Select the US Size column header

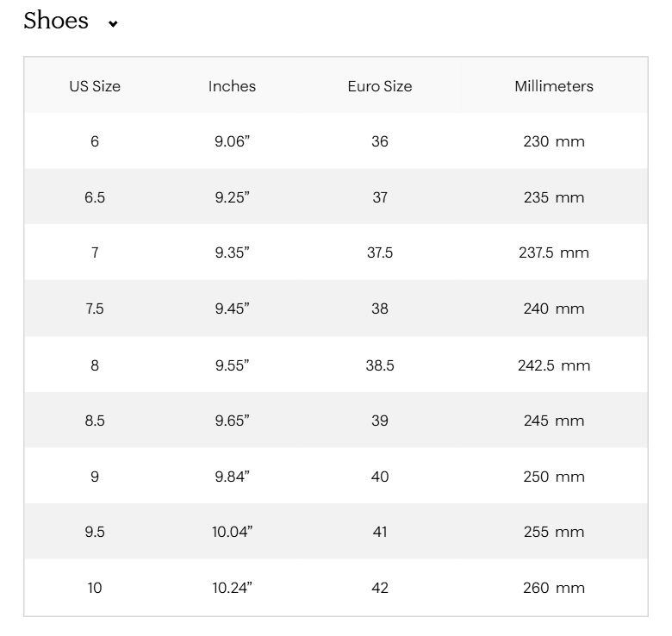[x=95, y=86]
